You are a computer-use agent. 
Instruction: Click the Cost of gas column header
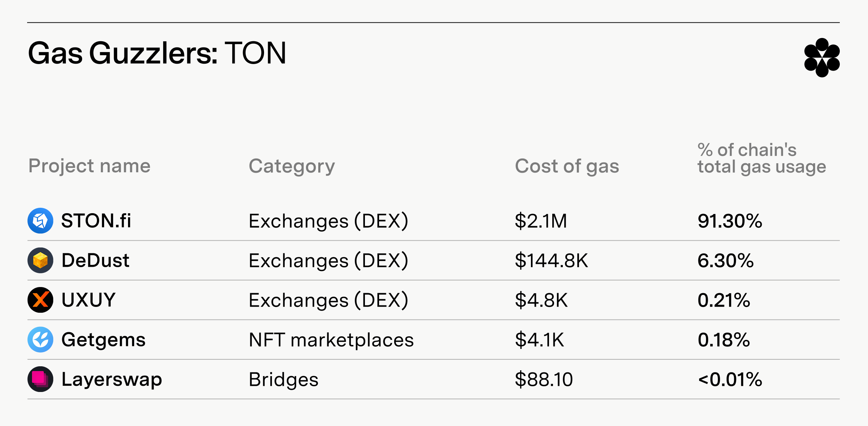567,166
